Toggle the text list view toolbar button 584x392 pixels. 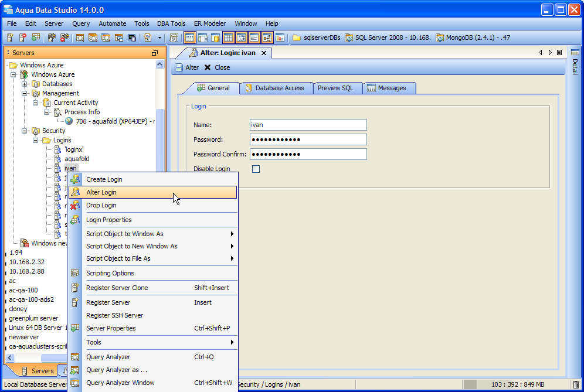pos(254,38)
